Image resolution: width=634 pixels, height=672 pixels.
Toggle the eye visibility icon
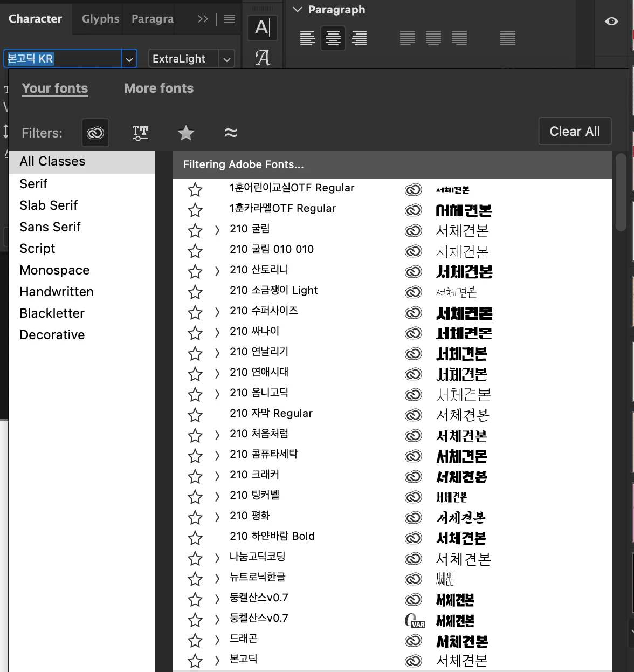(x=611, y=22)
